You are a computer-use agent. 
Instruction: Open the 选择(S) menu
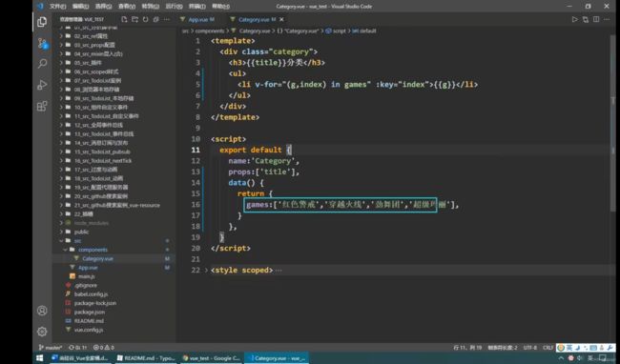click(x=104, y=7)
